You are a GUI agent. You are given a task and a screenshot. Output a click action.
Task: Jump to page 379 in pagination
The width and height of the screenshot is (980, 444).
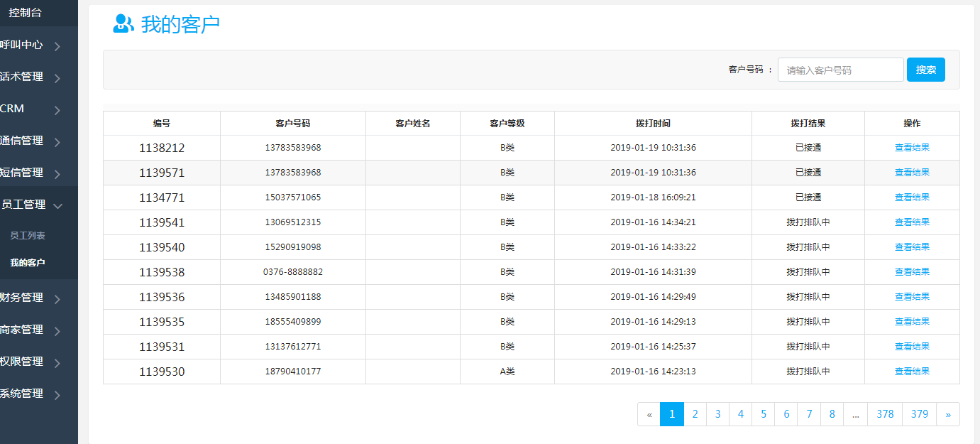920,414
